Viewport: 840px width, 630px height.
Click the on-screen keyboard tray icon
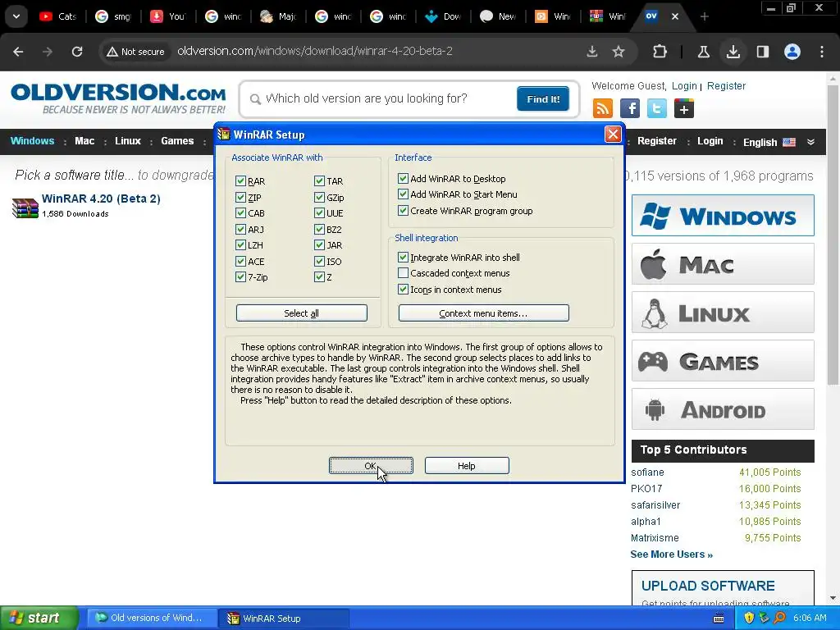click(x=719, y=619)
